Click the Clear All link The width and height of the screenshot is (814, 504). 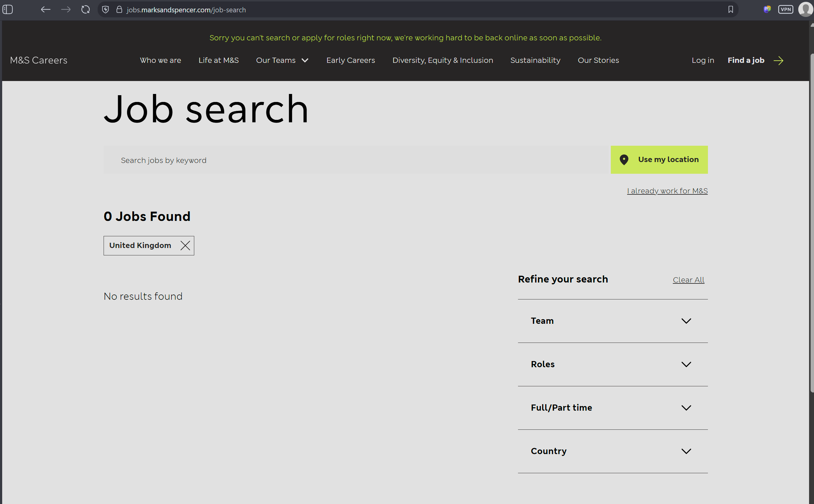click(688, 280)
